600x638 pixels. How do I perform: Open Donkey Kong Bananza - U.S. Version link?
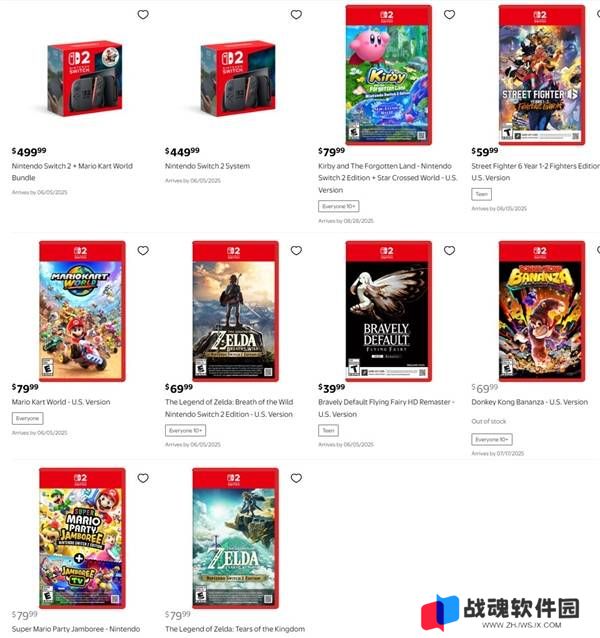pyautogui.click(x=529, y=402)
